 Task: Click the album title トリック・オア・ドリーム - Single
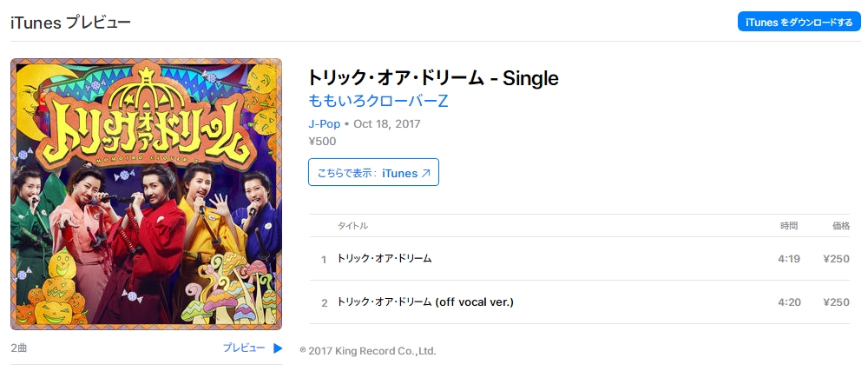[433, 78]
